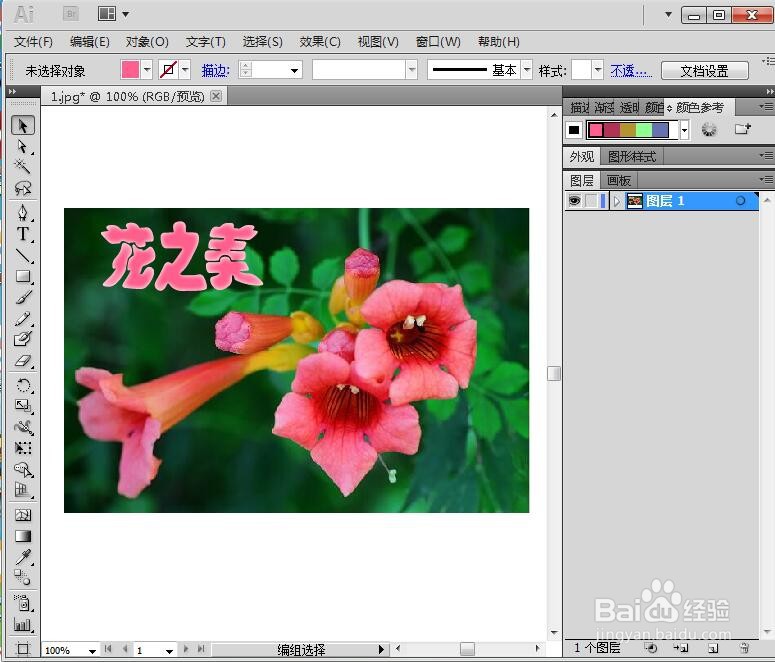The height and width of the screenshot is (662, 775).
Task: Select the Shape Builder tool
Action: 23,469
